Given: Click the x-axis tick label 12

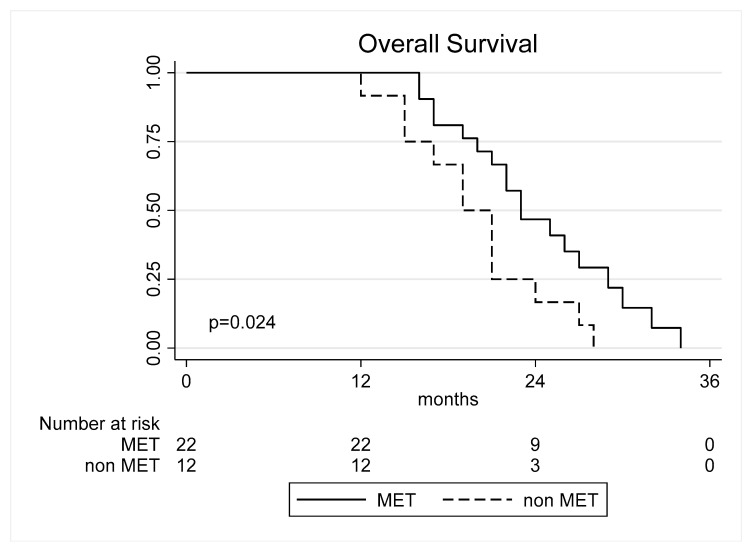Looking at the screenshot, I should [361, 381].
